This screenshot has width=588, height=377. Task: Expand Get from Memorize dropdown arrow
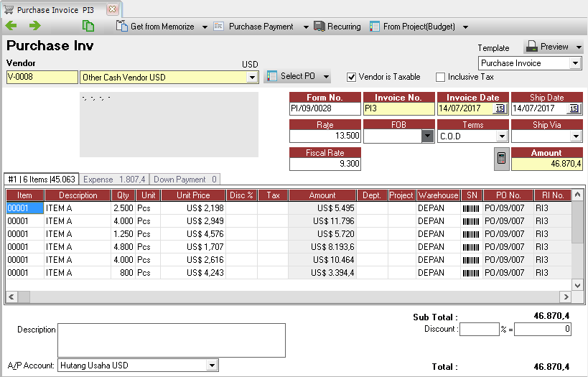205,27
